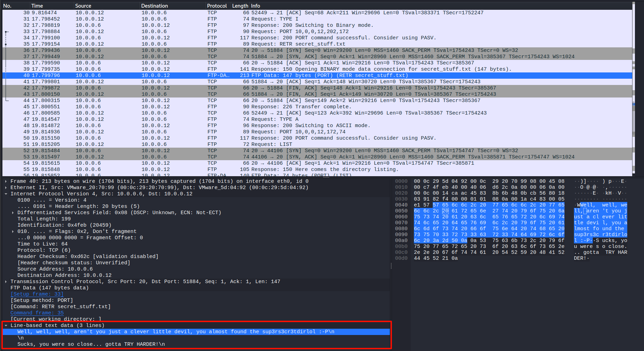Collapse Line-based text data section
Screen dimensions: 644x351
click(x=6, y=326)
